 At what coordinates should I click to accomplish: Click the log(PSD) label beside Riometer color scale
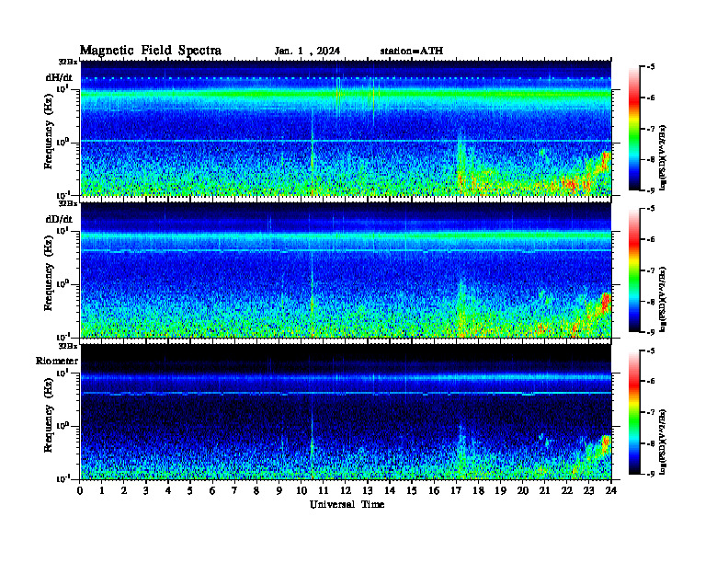(x=663, y=441)
